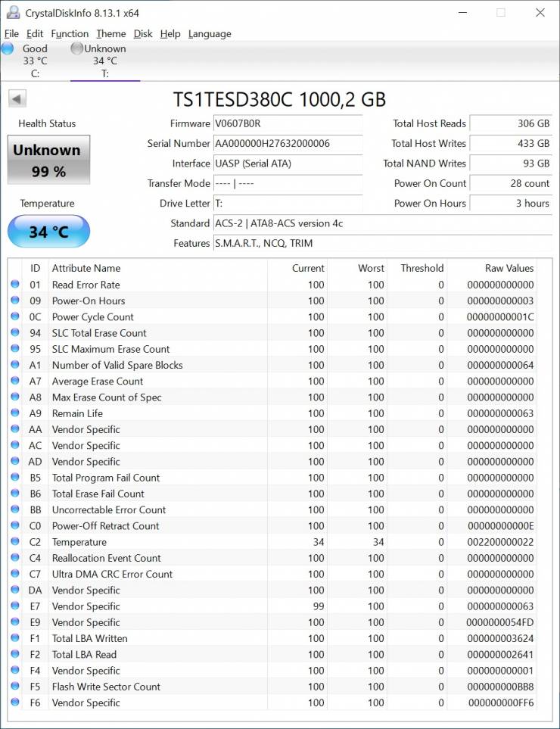The image size is (560, 729).
Task: Click the status dot of Power Cycle Count
Action: pos(15,316)
